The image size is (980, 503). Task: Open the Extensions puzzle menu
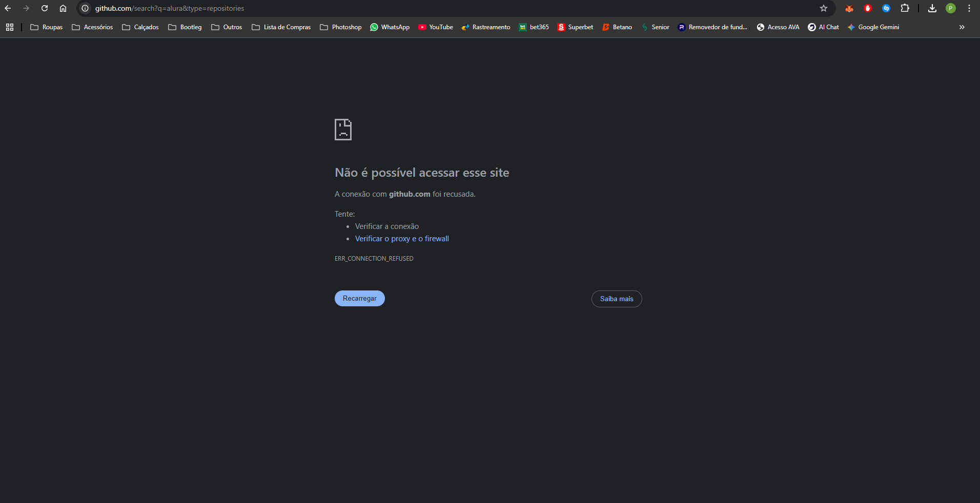click(x=905, y=8)
